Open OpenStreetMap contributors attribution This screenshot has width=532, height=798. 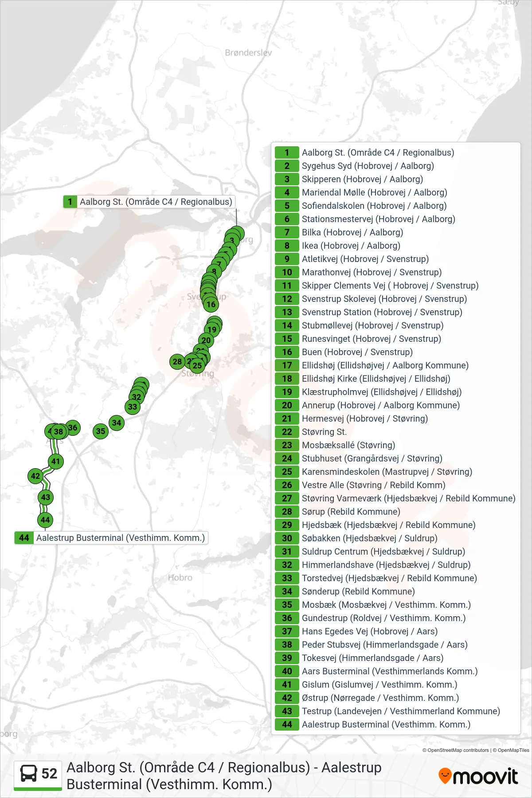(455, 750)
